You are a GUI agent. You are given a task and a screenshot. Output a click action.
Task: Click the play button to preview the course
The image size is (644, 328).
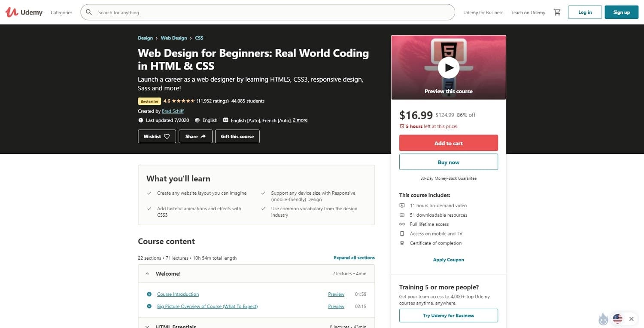pyautogui.click(x=448, y=67)
